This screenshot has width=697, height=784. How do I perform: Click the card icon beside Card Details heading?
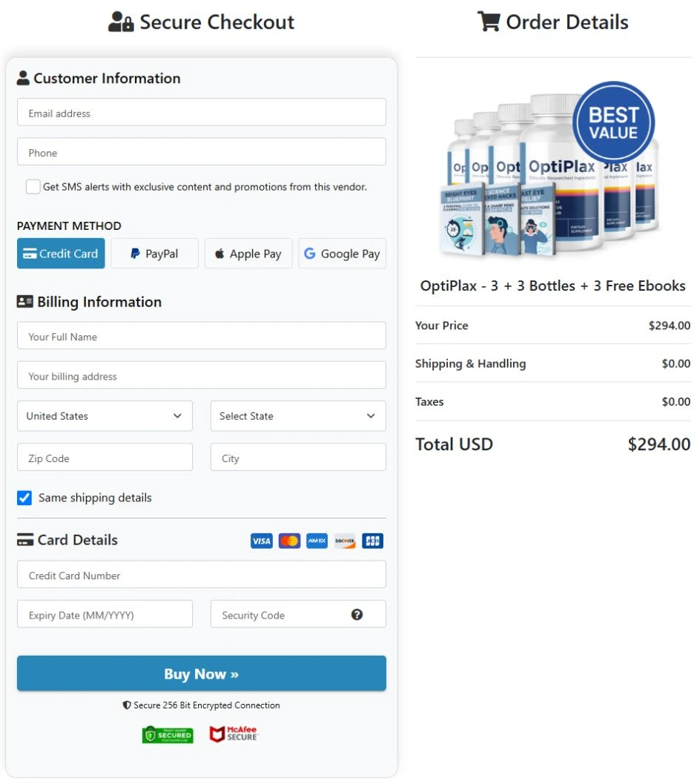point(25,539)
